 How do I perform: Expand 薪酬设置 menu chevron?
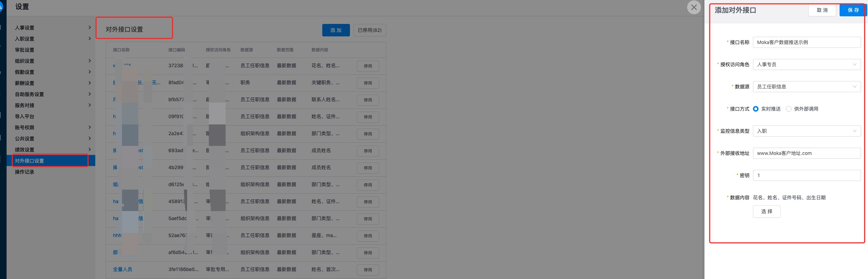point(89,83)
